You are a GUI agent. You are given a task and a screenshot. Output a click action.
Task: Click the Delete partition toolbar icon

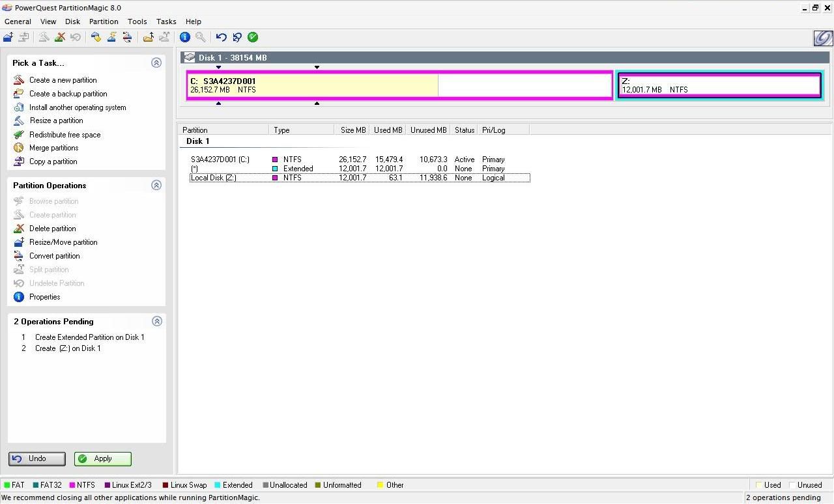[x=59, y=37]
